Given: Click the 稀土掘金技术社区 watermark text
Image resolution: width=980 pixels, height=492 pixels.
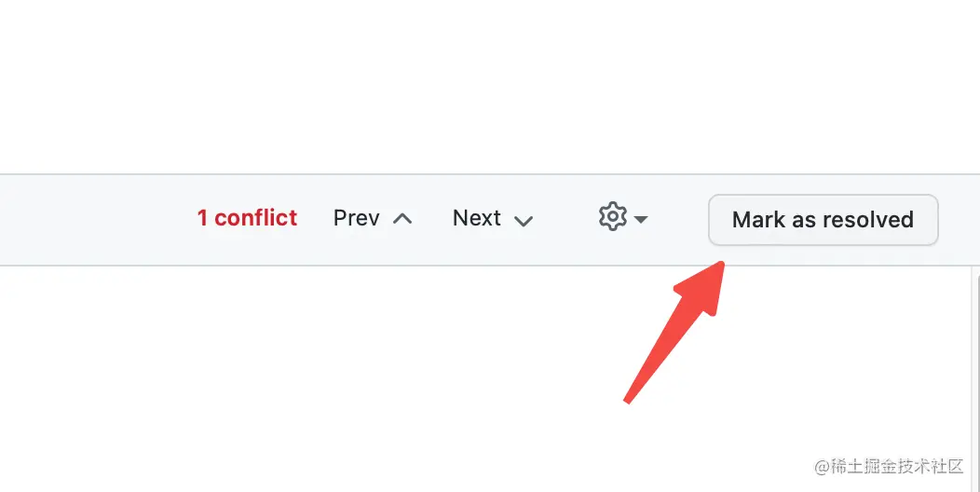Looking at the screenshot, I should click(x=896, y=466).
